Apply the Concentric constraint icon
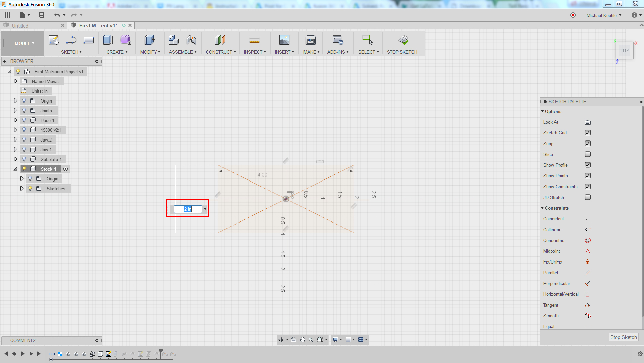The width and height of the screenshot is (644, 363). (588, 240)
